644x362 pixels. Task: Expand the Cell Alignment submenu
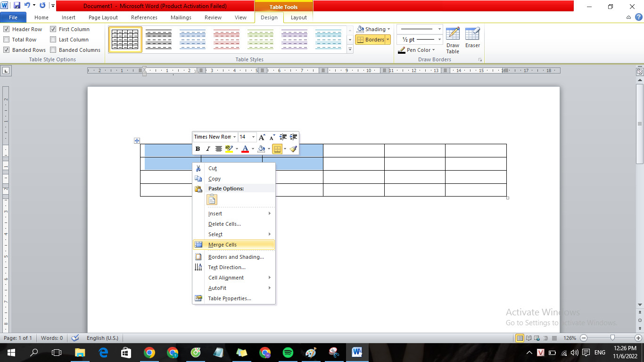pos(234,278)
